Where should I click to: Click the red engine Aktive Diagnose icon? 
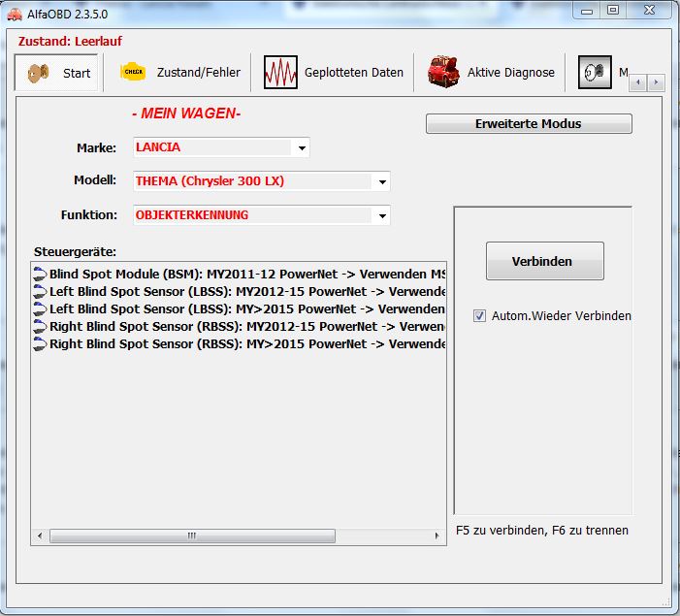[444, 73]
